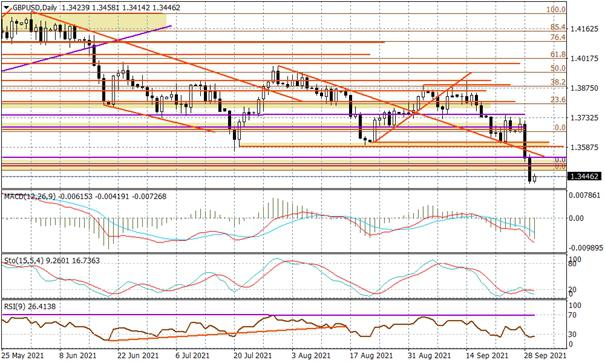Click the 28 Sep 2021 date label
This screenshot has height=363, width=605.
(545, 355)
